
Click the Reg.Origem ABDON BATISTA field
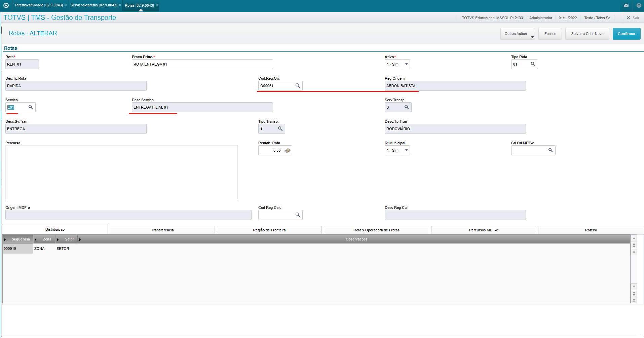[455, 86]
